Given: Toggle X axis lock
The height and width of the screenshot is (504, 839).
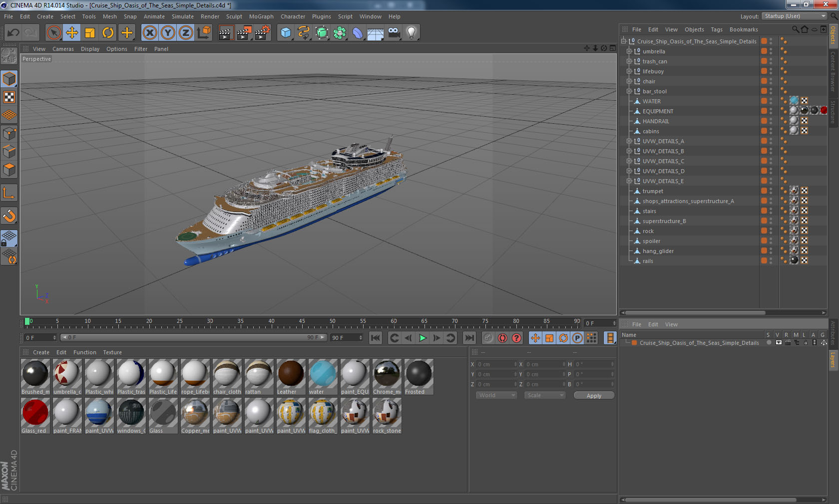Looking at the screenshot, I should [150, 33].
